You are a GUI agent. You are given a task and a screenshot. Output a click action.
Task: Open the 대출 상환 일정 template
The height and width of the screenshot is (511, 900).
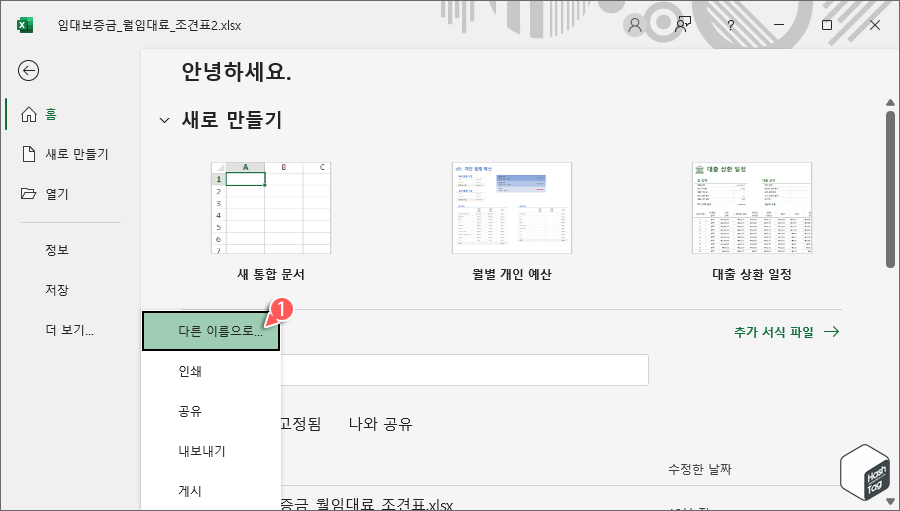pyautogui.click(x=752, y=208)
